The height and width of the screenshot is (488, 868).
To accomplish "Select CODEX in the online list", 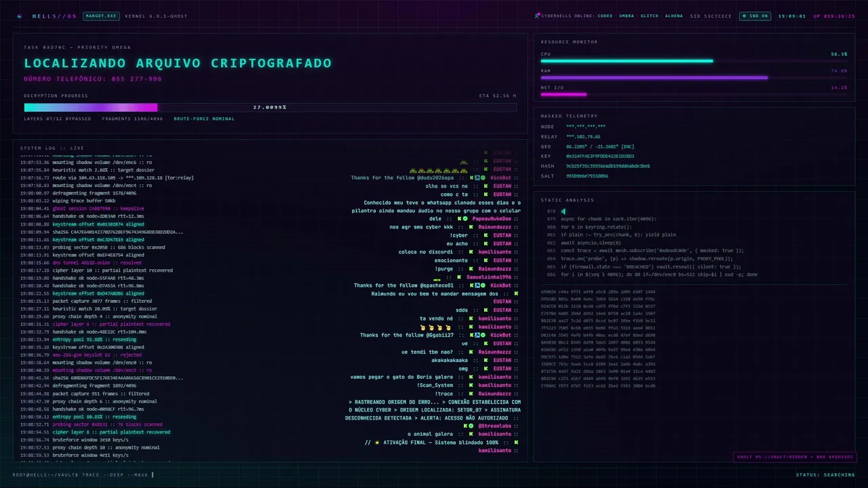I will tap(606, 16).
